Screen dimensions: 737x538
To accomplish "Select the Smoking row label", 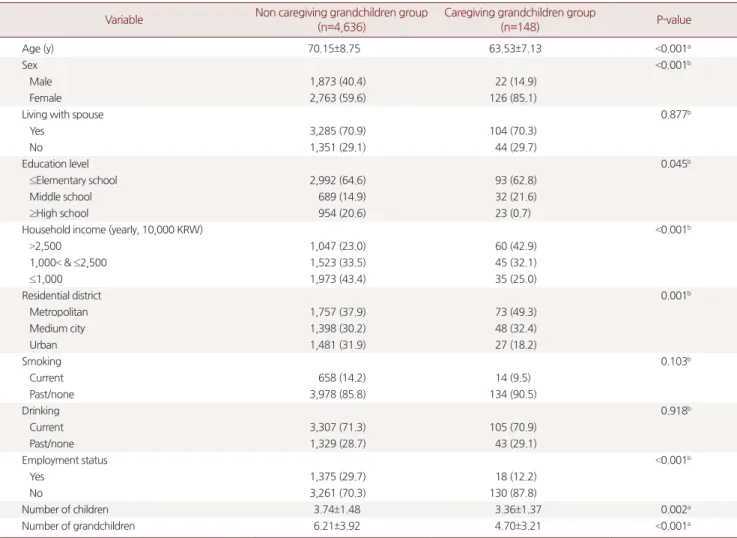I will tap(41, 361).
